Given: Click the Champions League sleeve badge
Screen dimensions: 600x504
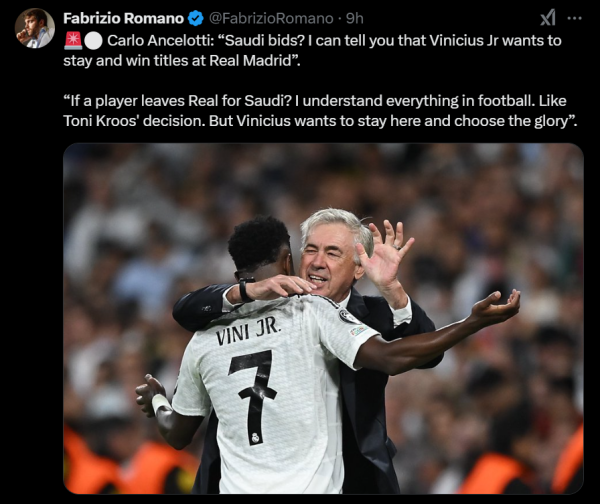Looking at the screenshot, I should tap(346, 316).
